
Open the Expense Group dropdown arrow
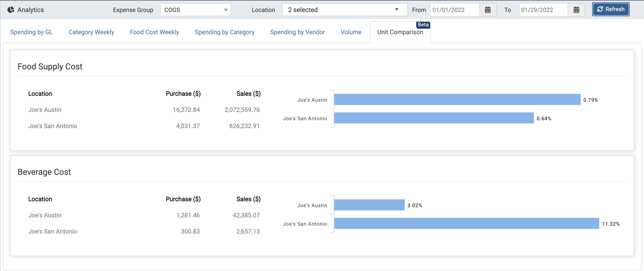tap(225, 10)
